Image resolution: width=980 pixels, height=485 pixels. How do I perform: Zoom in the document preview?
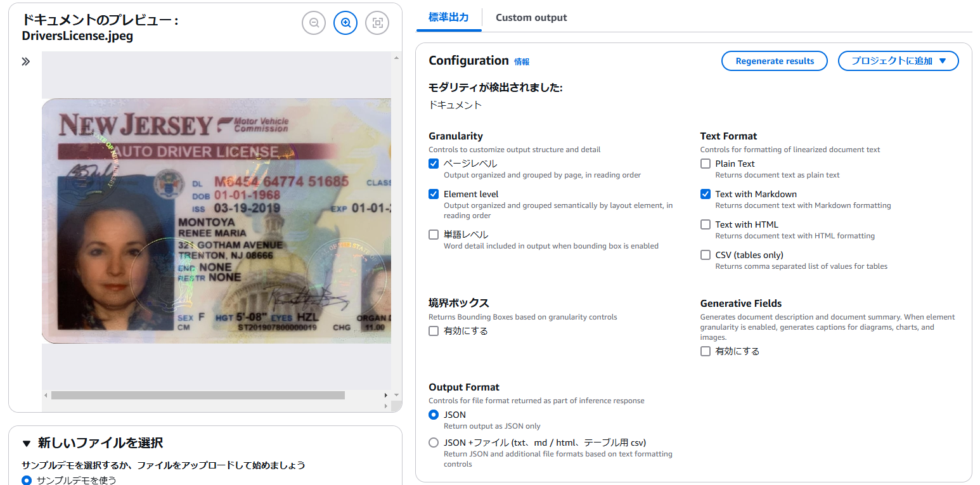[x=345, y=23]
